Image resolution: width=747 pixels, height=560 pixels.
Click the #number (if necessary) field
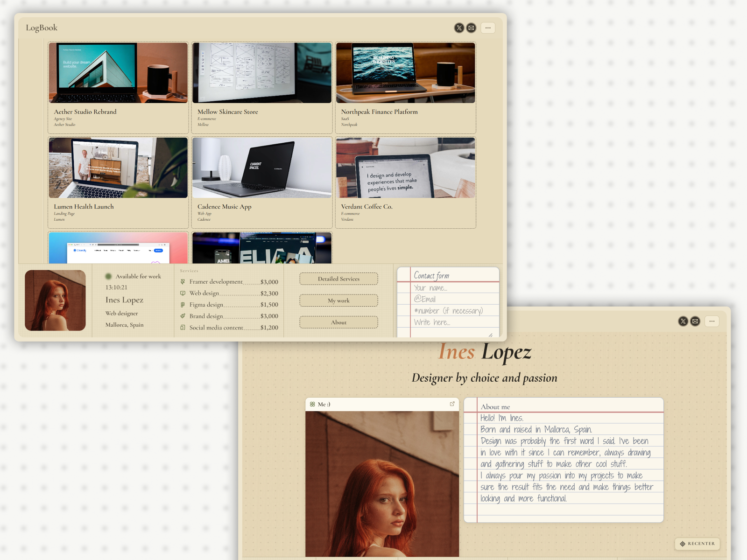[455, 311]
